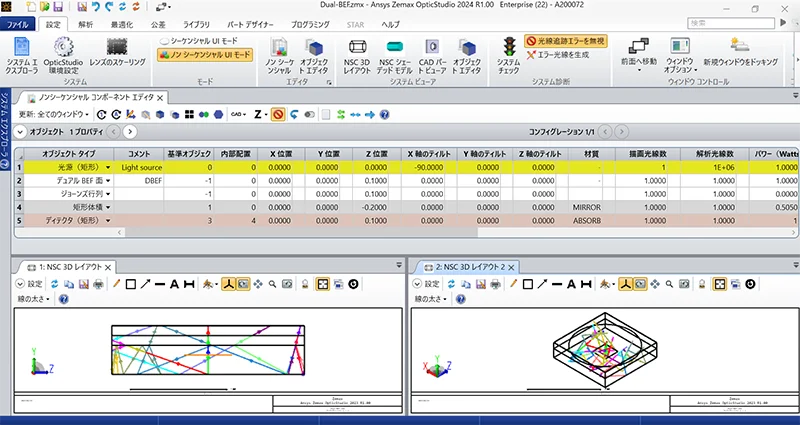The width and height of the screenshot is (800, 425).
Task: Click the editor horizontal scrollbar
Action: [301, 232]
